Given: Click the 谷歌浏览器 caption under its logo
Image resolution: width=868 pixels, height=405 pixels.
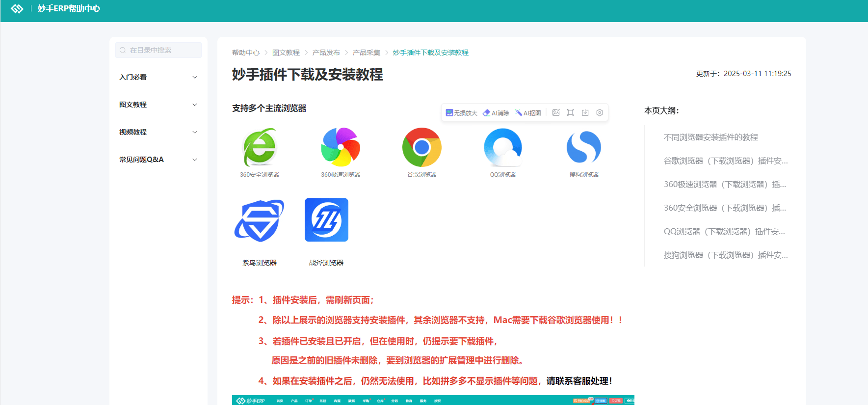Looking at the screenshot, I should point(422,175).
